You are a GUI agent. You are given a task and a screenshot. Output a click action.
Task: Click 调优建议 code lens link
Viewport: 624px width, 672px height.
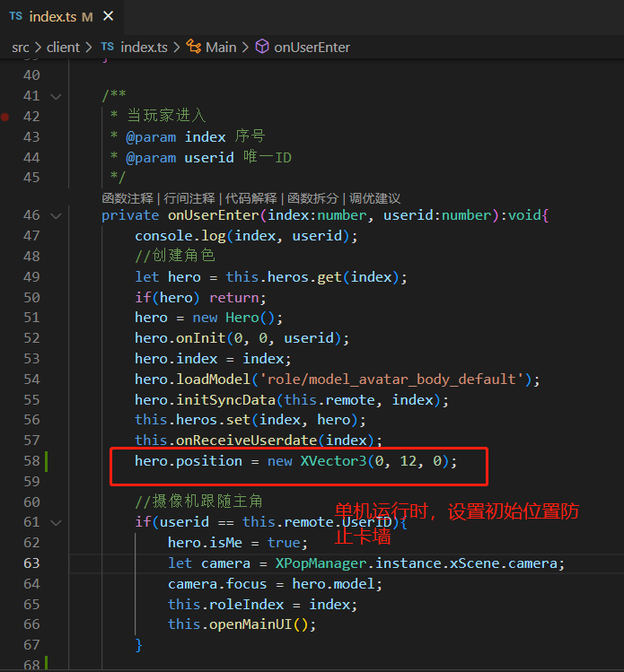click(374, 198)
